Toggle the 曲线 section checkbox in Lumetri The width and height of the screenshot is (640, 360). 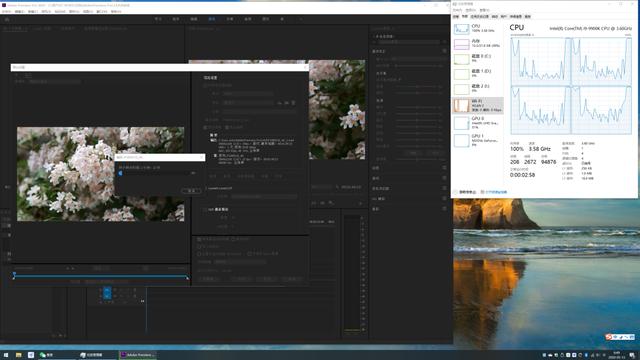[x=444, y=178]
